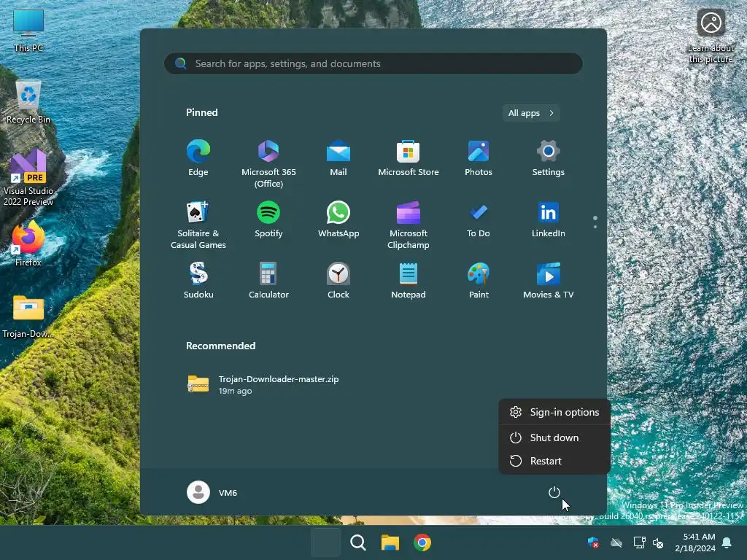
Task: Open taskbar Search
Action: pyautogui.click(x=357, y=542)
